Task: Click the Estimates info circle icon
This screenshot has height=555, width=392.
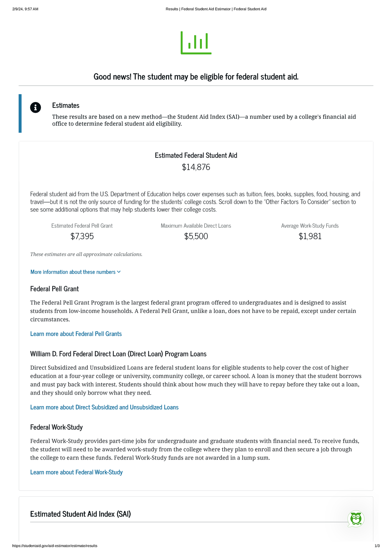Action: tap(36, 107)
